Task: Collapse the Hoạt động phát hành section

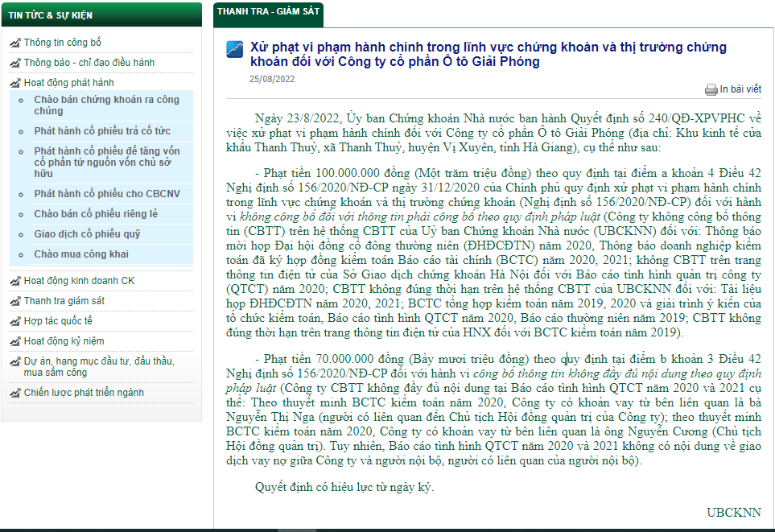Action: coord(68,83)
